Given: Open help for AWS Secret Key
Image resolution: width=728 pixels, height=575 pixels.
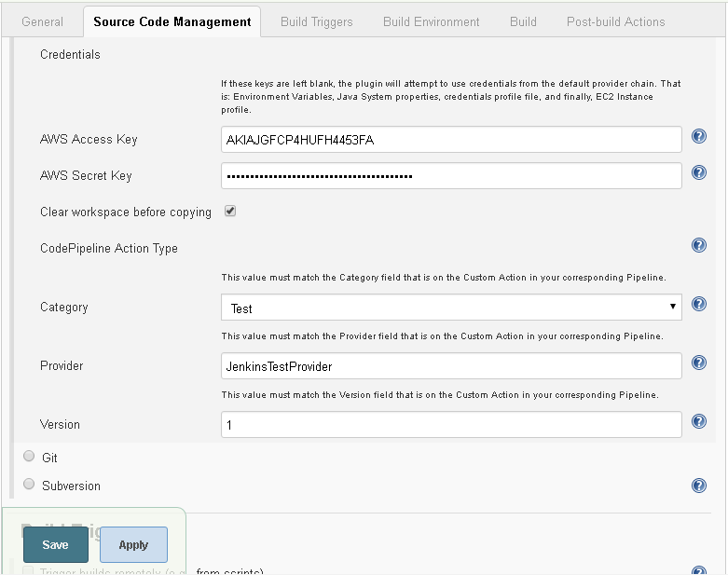Looking at the screenshot, I should (699, 172).
